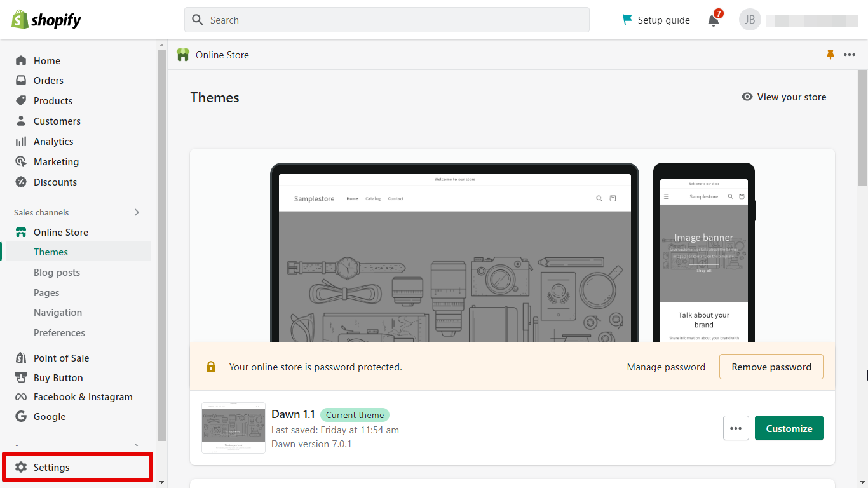
Task: Select the Customers person icon
Action: coord(21,121)
